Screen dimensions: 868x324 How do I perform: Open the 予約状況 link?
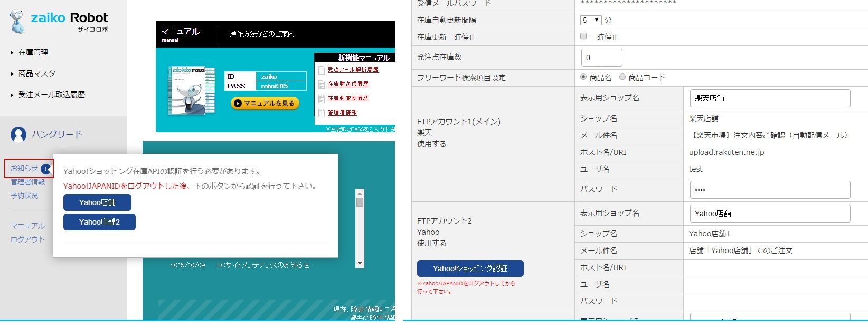coord(24,196)
